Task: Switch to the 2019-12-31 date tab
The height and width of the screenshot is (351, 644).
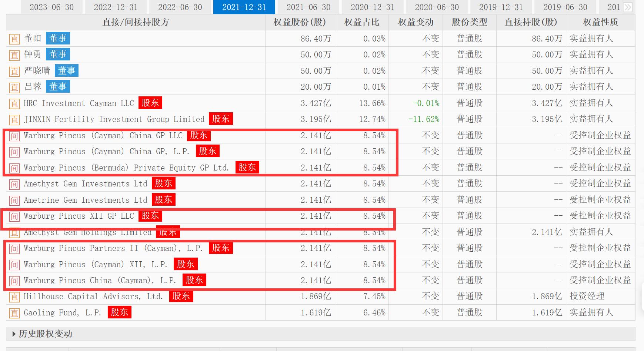Action: click(x=501, y=7)
